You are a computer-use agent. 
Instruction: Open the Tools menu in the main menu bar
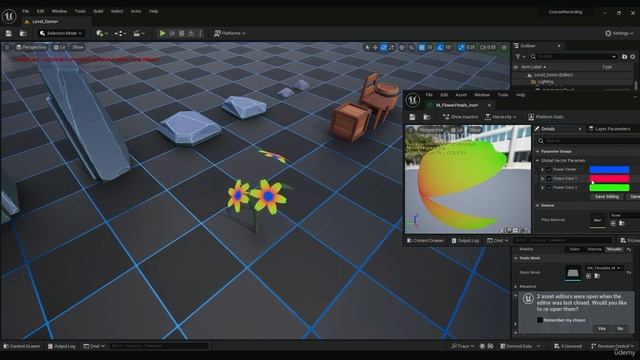point(80,11)
